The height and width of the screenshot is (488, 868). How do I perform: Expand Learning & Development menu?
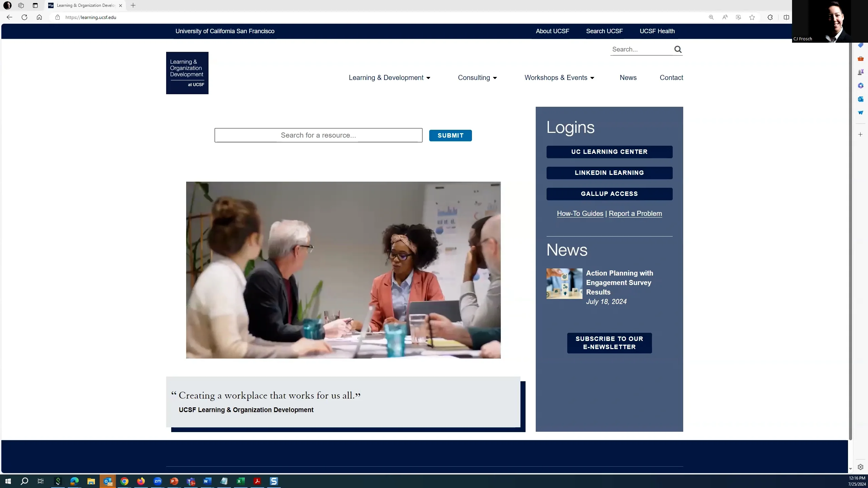(x=389, y=78)
